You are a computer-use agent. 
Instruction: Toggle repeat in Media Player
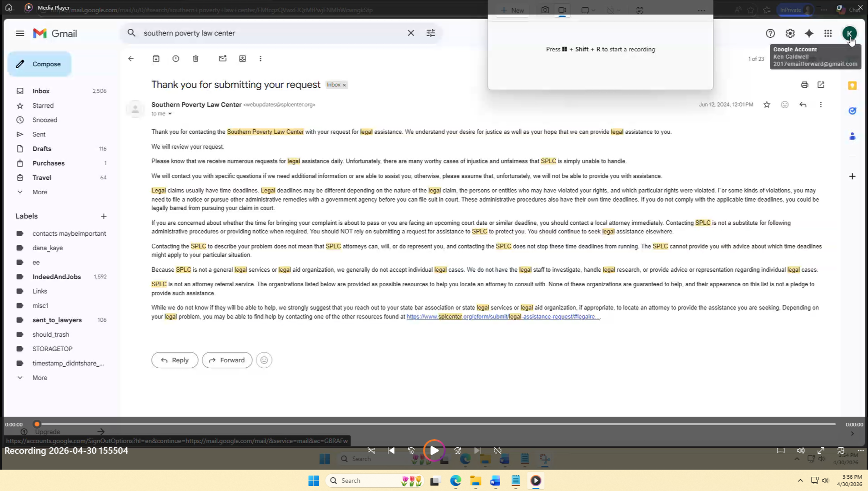coord(497,451)
